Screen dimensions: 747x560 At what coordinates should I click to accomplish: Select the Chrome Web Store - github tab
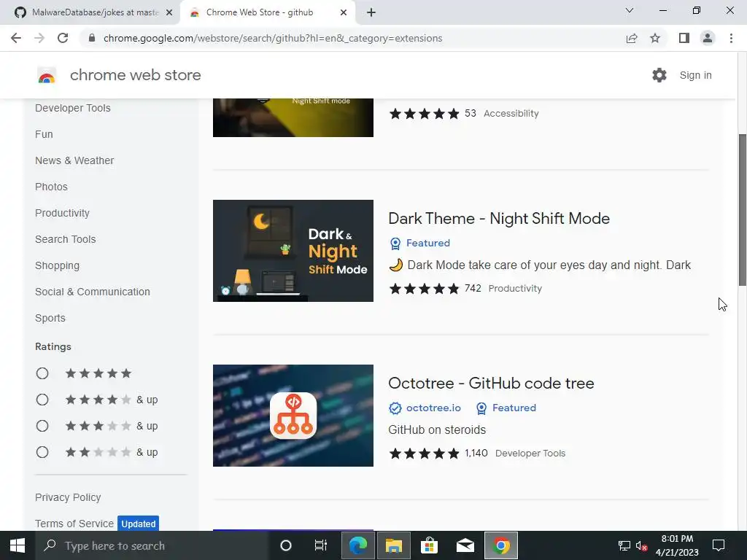point(268,12)
